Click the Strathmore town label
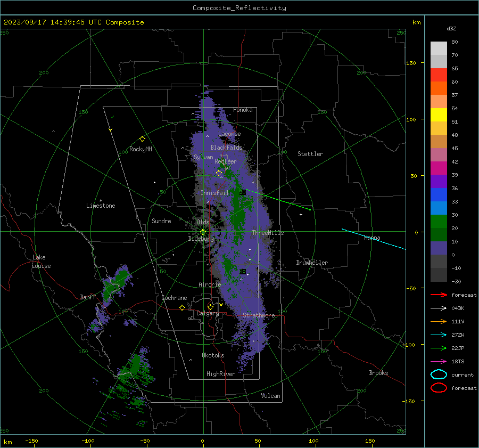Viewport: 479px width, 448px height. coord(259,315)
